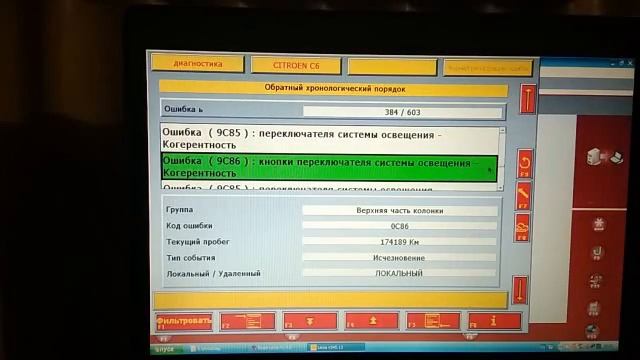The width and height of the screenshot is (640, 360).
Task: Click the F4 up-arrow icon button
Action: tap(372, 321)
